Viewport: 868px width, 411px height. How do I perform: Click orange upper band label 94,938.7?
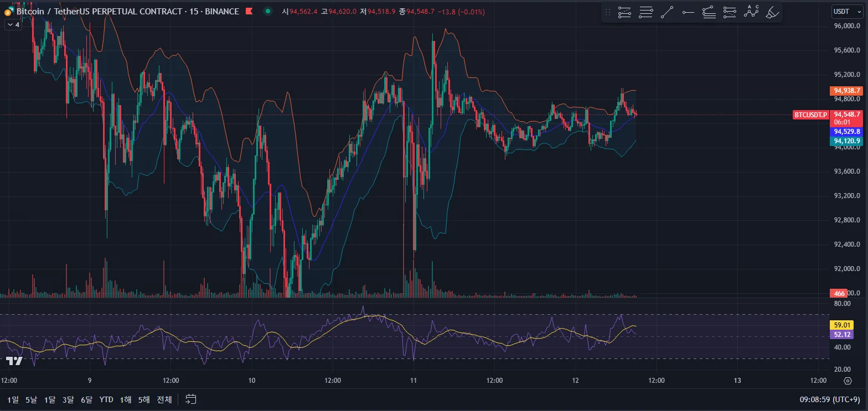click(x=847, y=91)
